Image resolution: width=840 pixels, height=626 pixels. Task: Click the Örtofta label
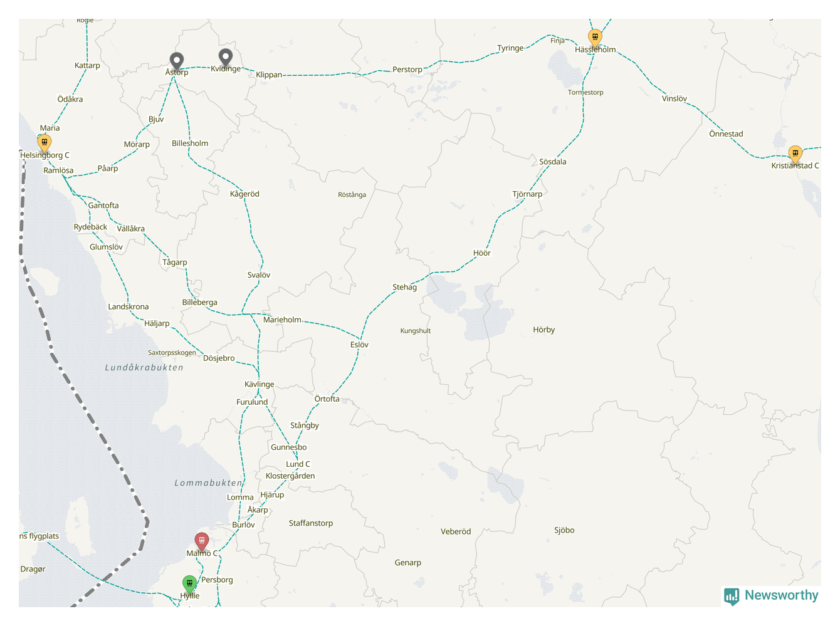coord(327,399)
